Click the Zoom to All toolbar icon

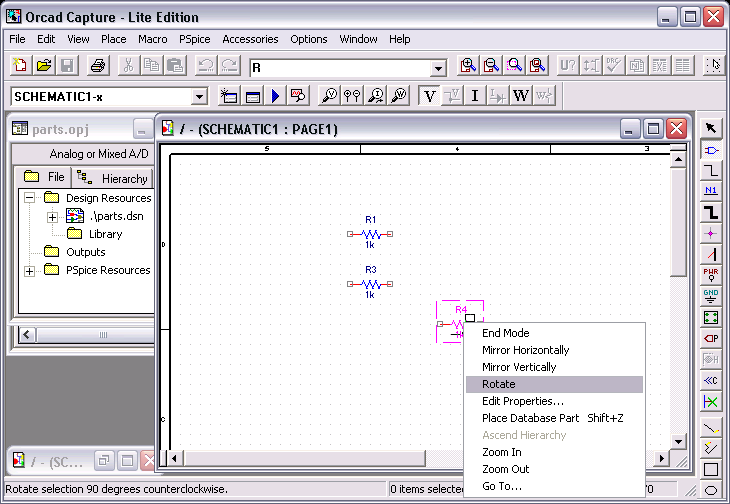[x=538, y=66]
